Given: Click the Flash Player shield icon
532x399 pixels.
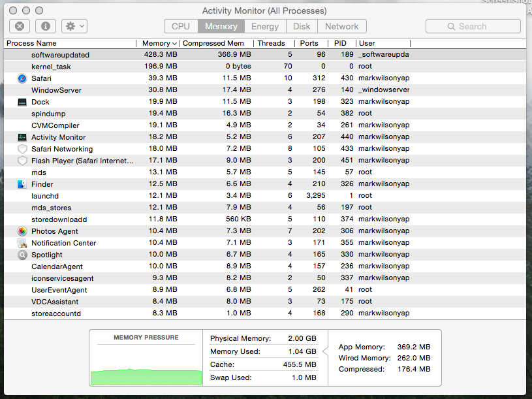Looking at the screenshot, I should 22,161.
